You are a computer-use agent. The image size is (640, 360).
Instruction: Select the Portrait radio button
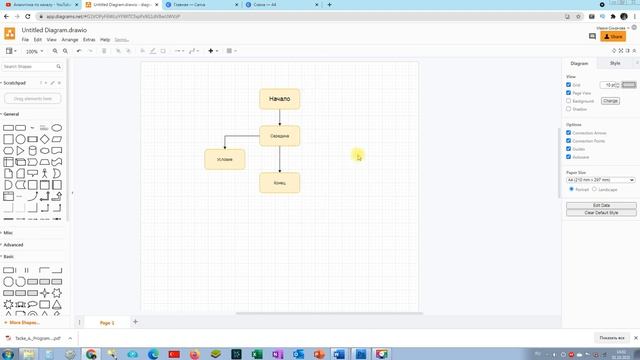[x=571, y=189]
